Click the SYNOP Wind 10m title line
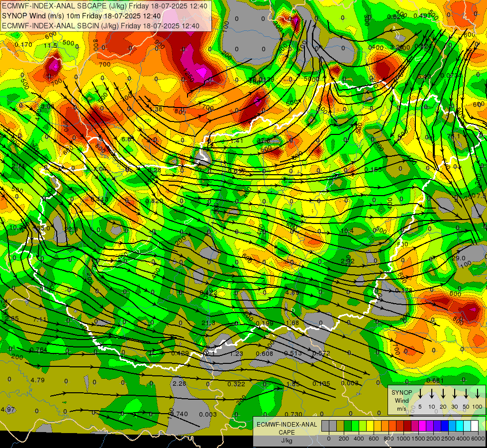 82,16
